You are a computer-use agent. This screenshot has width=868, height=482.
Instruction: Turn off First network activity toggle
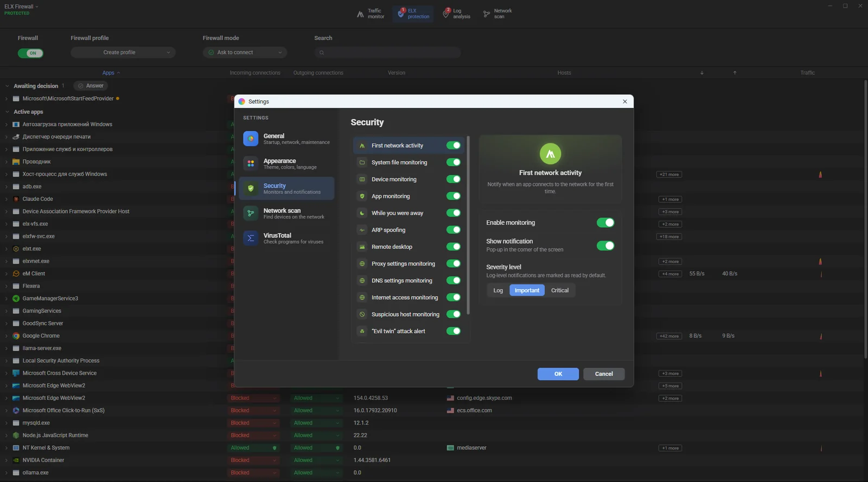pyautogui.click(x=454, y=145)
